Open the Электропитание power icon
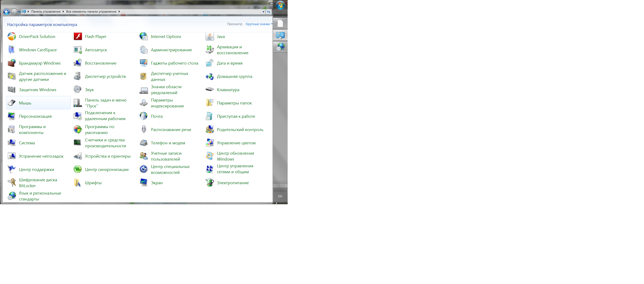This screenshot has height=284, width=644. point(210,183)
